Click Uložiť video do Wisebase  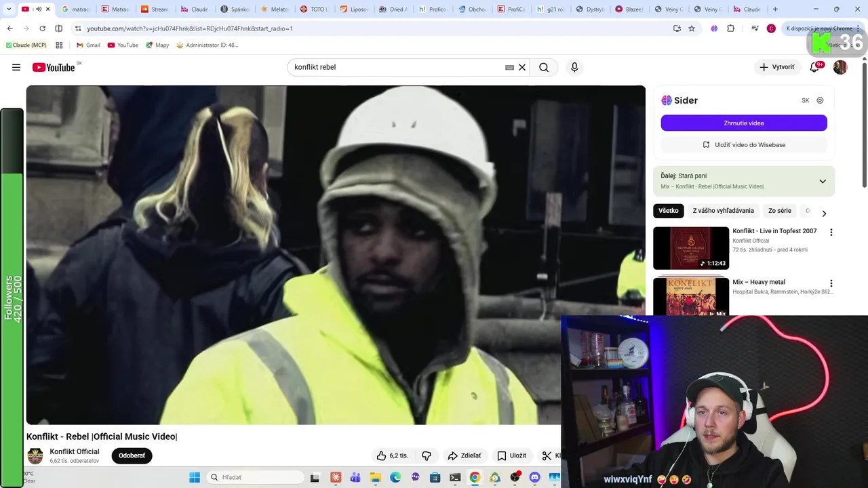[x=744, y=144]
